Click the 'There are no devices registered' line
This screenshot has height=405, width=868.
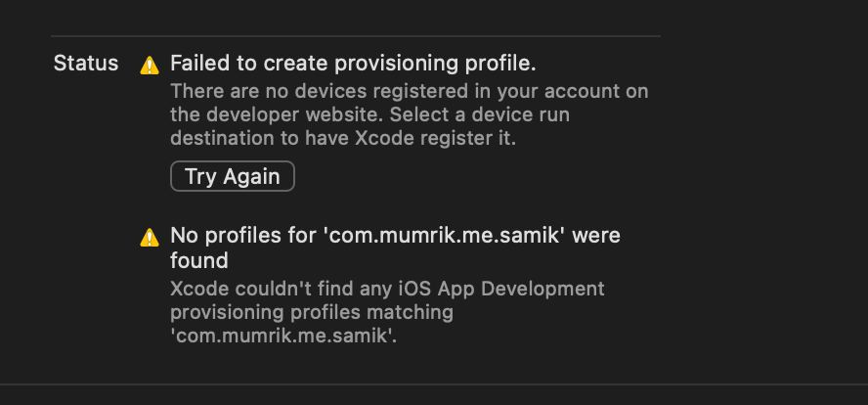click(410, 91)
